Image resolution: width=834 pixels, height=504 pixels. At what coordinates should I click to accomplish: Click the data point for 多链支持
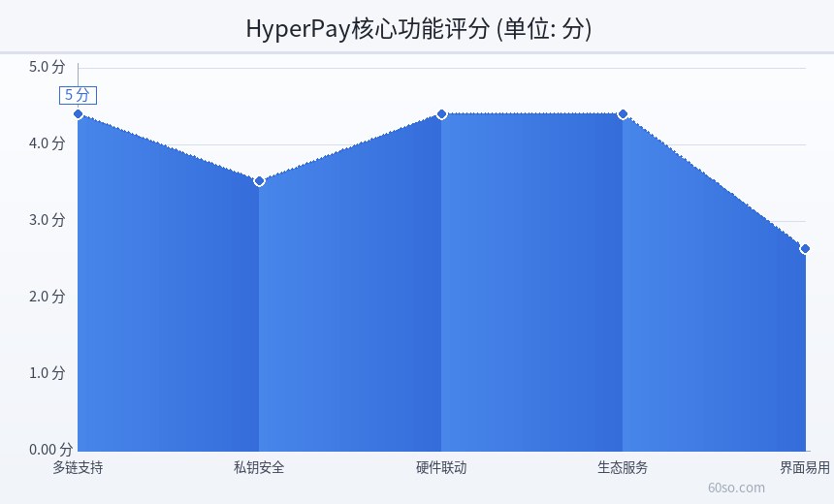[x=79, y=114]
